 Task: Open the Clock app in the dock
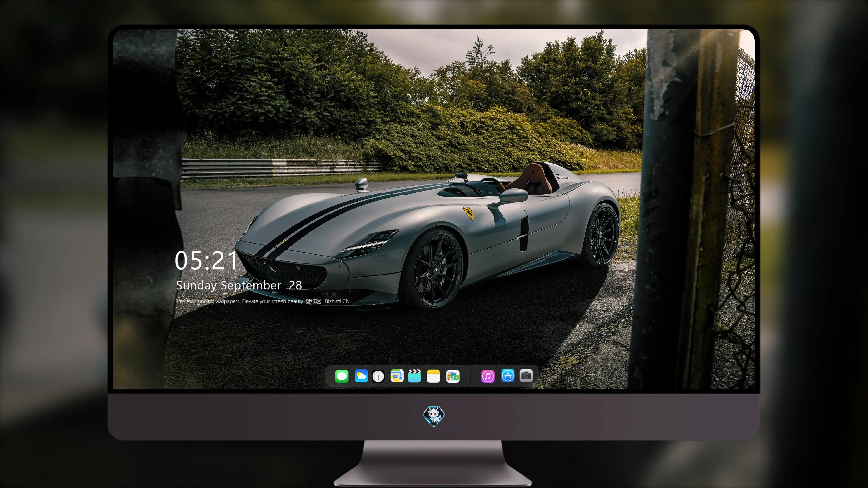pyautogui.click(x=378, y=376)
